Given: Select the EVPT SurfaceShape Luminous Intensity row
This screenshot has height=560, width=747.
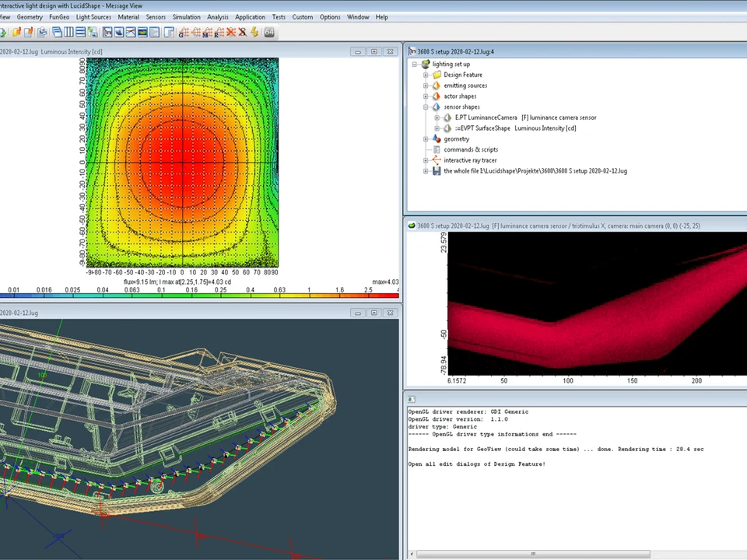Looking at the screenshot, I should coord(515,128).
